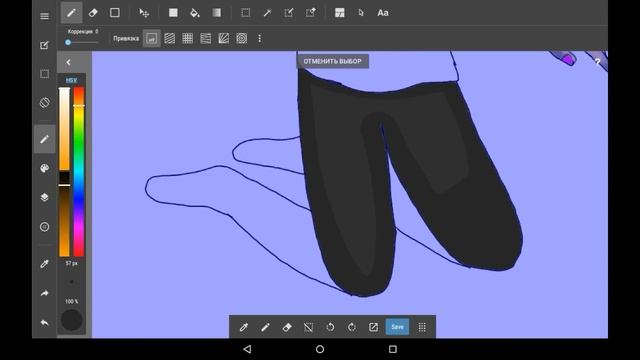This screenshot has width=640, height=360.
Task: Select the Selection Pen tool
Action: coord(289,13)
